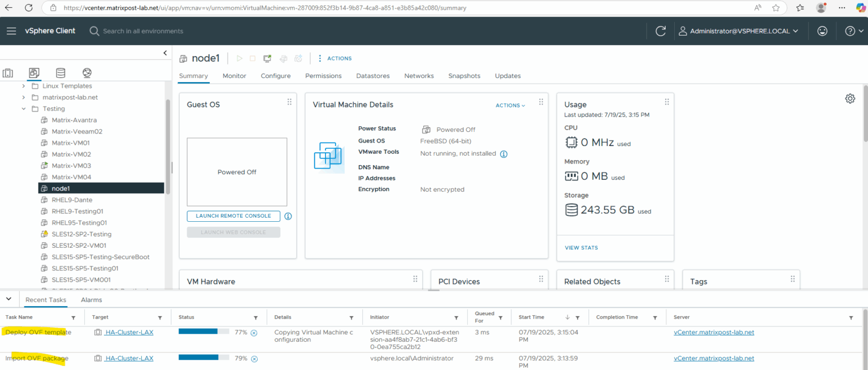Open vCenter.matrixpost-lab.net server link
The height and width of the screenshot is (370, 868).
tap(713, 332)
